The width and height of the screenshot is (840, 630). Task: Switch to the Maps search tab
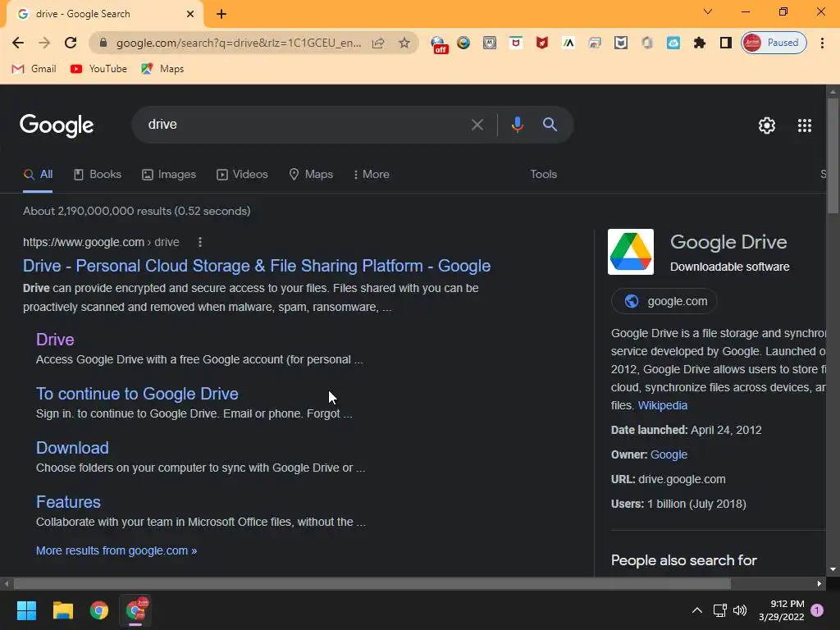click(x=311, y=174)
